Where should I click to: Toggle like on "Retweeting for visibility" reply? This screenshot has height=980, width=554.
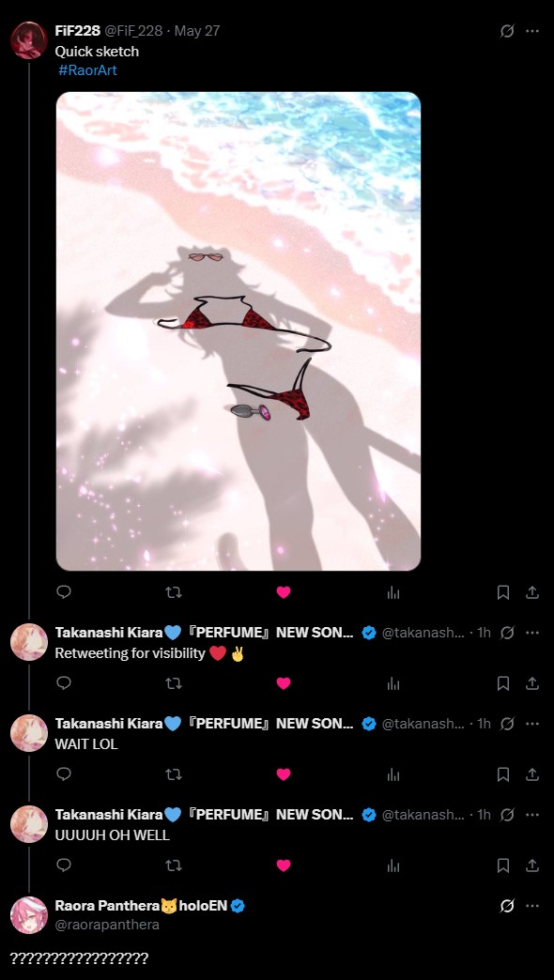(x=284, y=683)
